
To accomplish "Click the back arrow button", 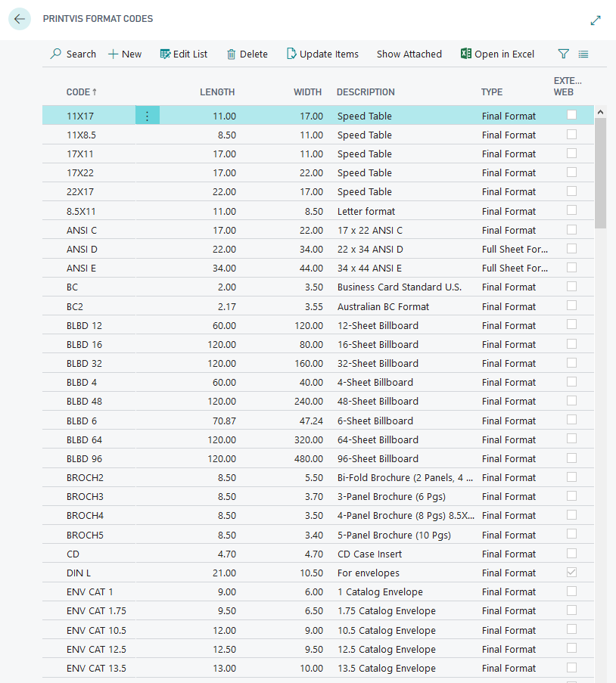I will coord(19,19).
